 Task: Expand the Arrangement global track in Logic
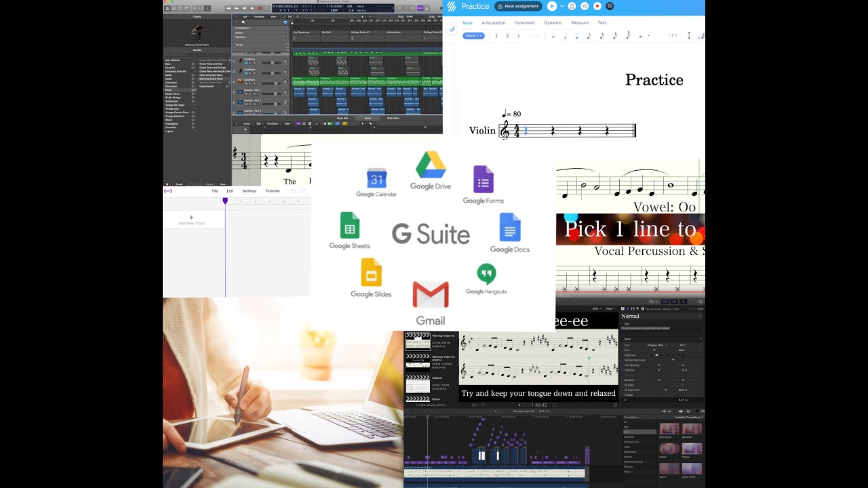pyautogui.click(x=288, y=28)
